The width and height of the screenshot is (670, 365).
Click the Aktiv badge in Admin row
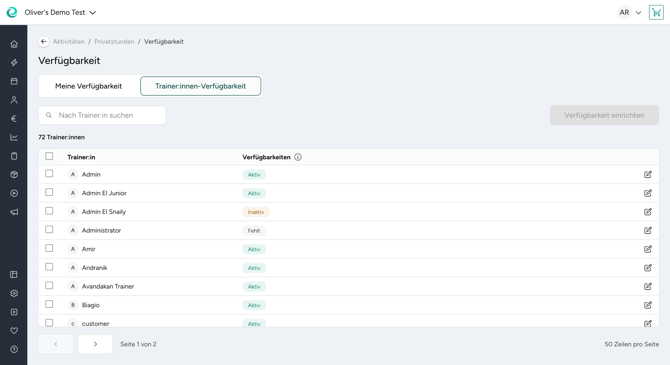(254, 175)
